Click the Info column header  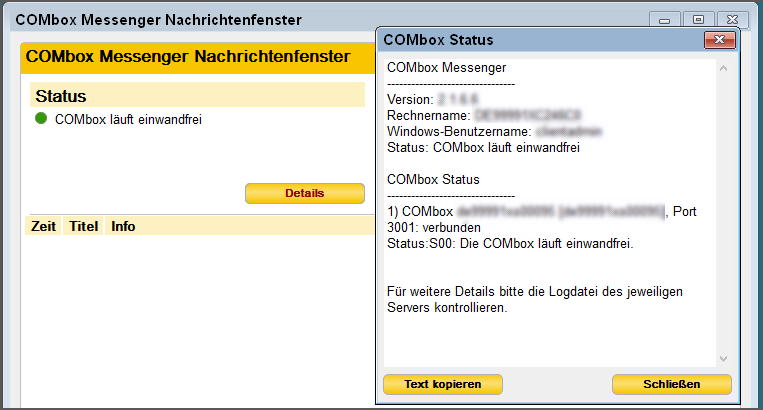pyautogui.click(x=123, y=226)
